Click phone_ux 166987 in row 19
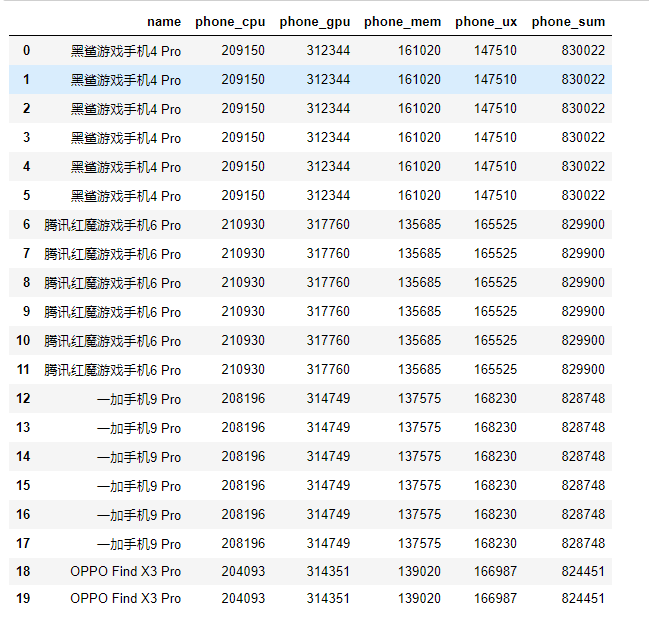649x621 pixels. 495,598
